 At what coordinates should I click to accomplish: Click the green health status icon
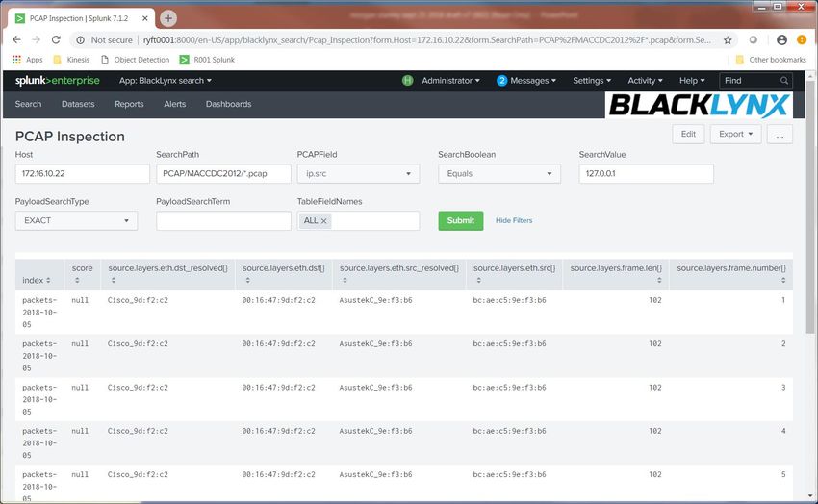(x=407, y=80)
